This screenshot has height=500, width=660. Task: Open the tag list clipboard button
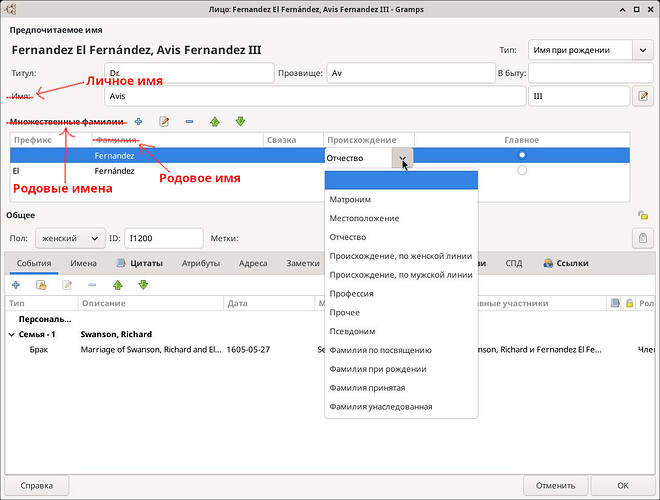coord(643,238)
